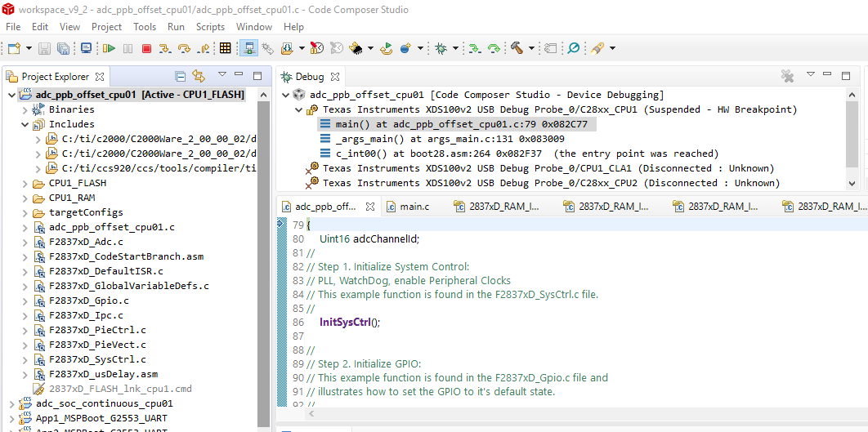
Task: Expand the Binaries node
Action: [25, 109]
